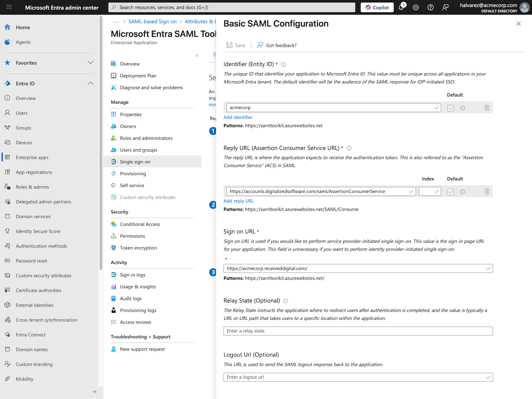The image size is (532, 399).
Task: Open the app launcher waffle icon
Action: [x=9, y=7]
